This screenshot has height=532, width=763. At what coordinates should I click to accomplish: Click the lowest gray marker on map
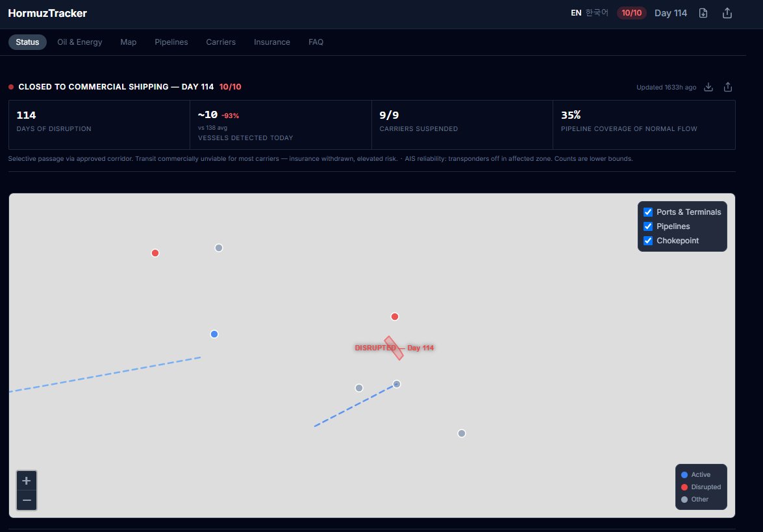[x=462, y=433]
